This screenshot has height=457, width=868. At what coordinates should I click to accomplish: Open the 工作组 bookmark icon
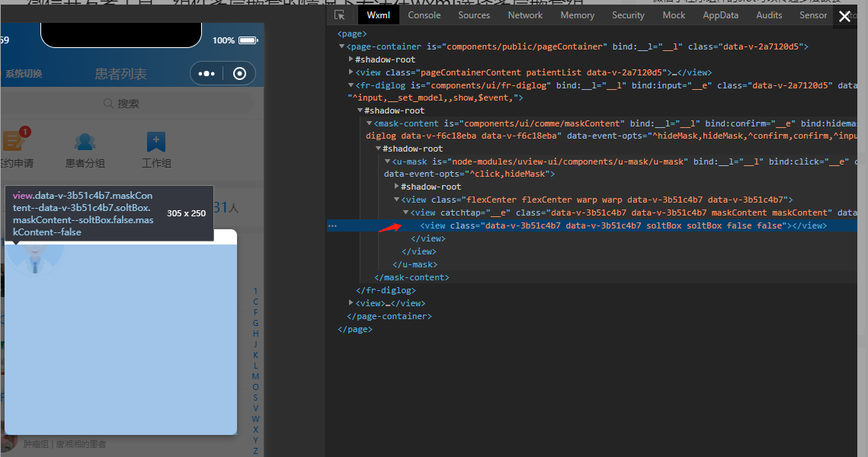pyautogui.click(x=156, y=142)
